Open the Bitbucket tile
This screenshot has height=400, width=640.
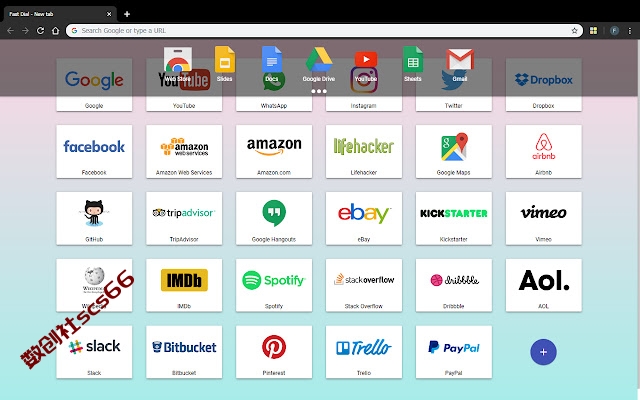click(184, 352)
